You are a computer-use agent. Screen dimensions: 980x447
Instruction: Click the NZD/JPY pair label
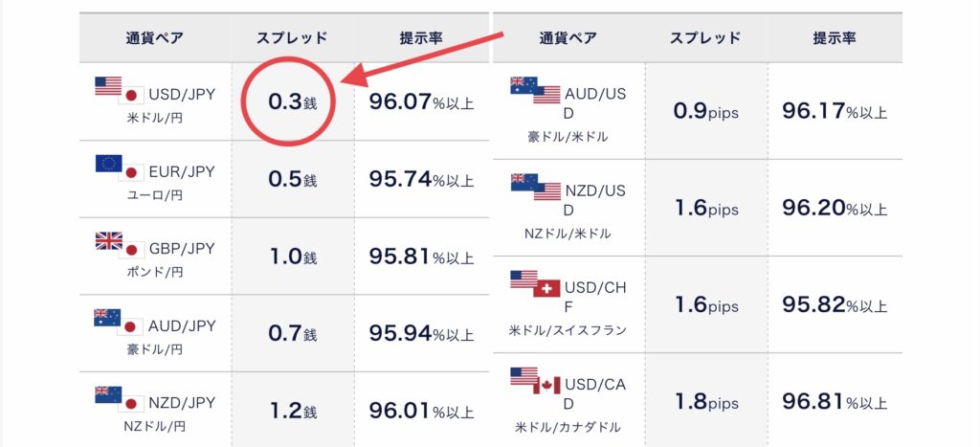[x=181, y=403]
